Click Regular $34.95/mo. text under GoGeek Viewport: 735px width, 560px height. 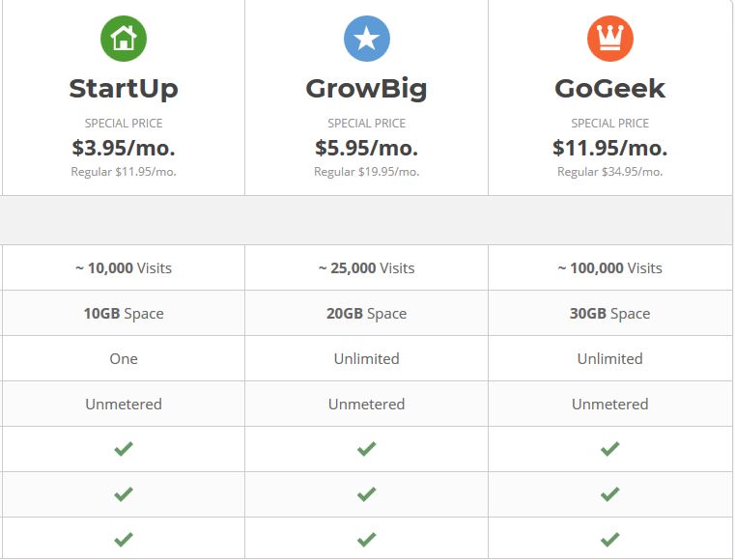pos(609,172)
